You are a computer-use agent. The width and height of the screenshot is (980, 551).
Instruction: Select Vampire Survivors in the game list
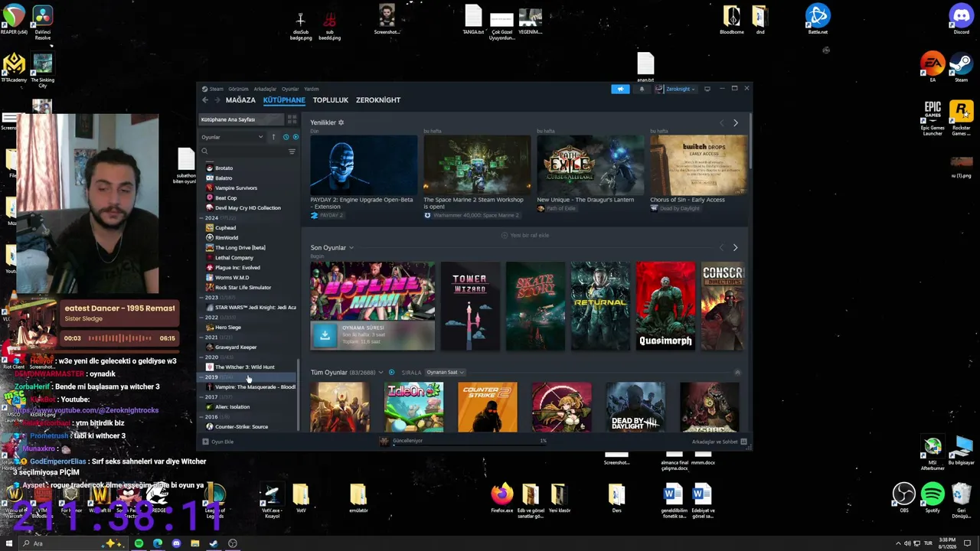tap(236, 188)
